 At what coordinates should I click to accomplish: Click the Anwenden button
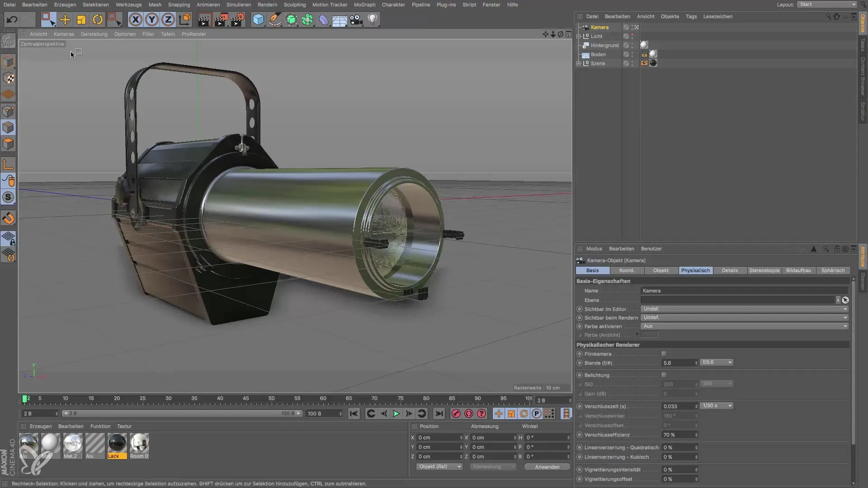(547, 467)
